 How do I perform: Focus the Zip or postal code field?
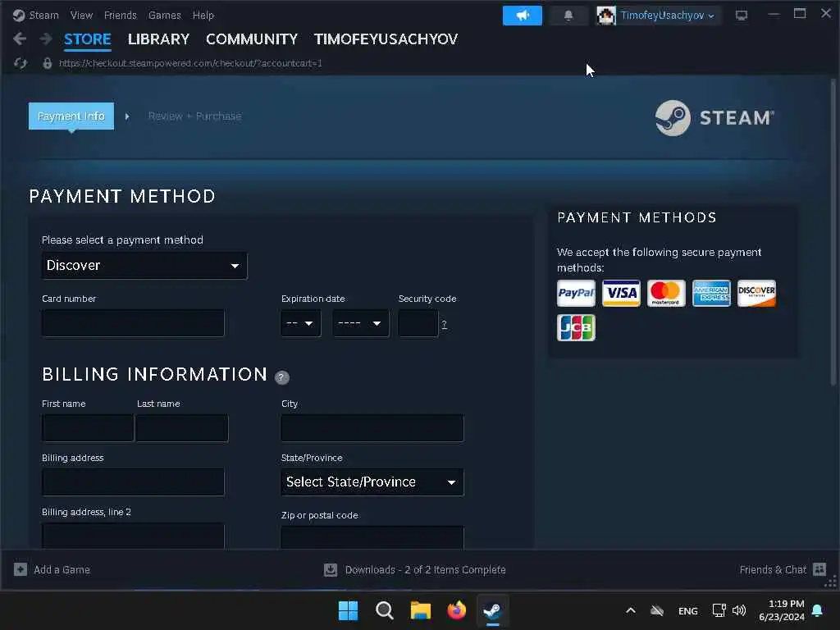click(372, 536)
